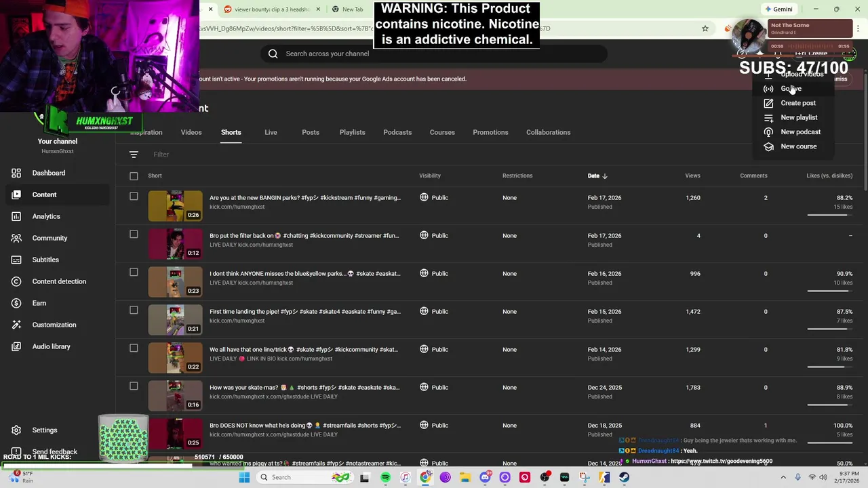Viewport: 868px width, 488px height.
Task: Click the Subtitles sidebar icon
Action: 16,260
